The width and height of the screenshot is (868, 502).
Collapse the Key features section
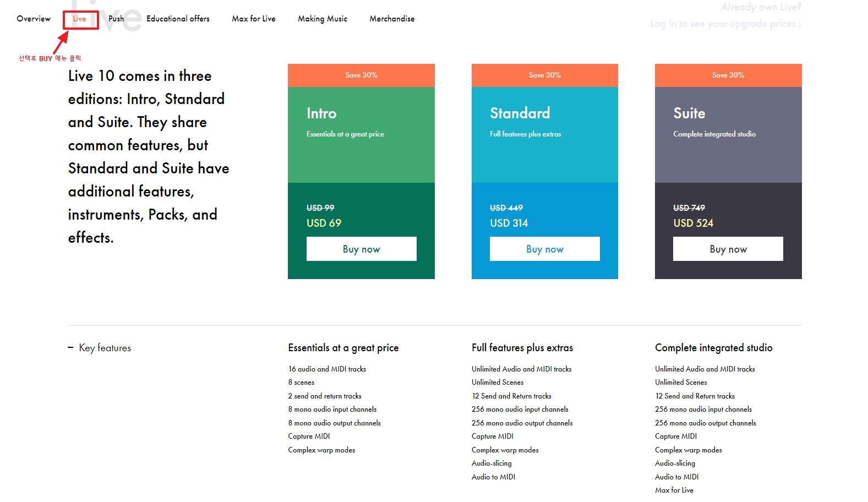click(x=100, y=348)
